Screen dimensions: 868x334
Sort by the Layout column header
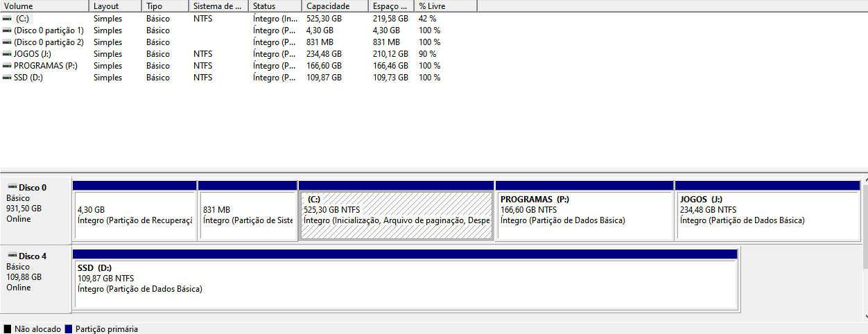point(116,6)
